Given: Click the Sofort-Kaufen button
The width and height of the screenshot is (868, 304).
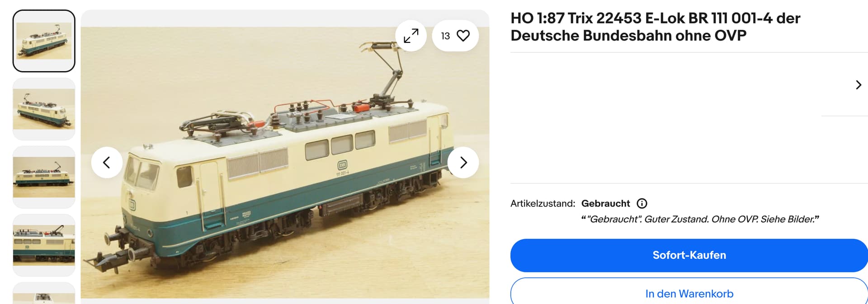Looking at the screenshot, I should [x=689, y=255].
